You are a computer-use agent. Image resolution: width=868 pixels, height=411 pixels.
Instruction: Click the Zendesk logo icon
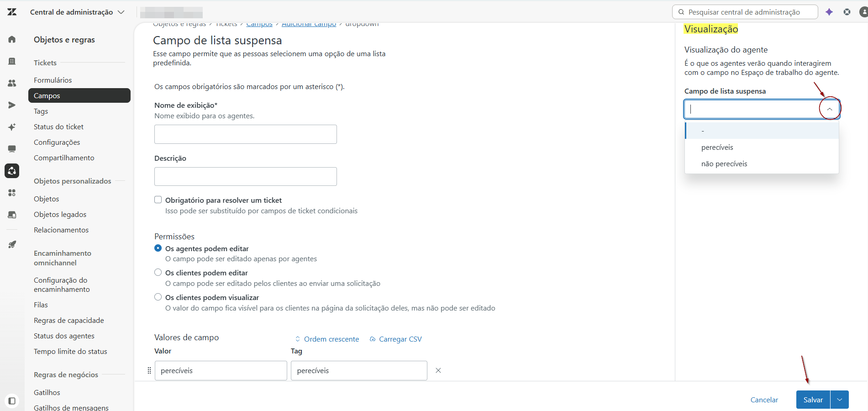tap(12, 12)
